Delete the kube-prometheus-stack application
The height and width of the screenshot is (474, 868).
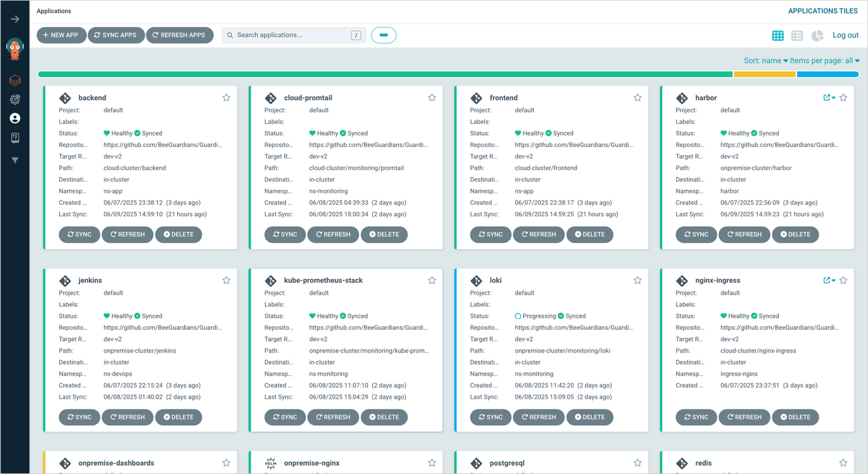pos(384,417)
